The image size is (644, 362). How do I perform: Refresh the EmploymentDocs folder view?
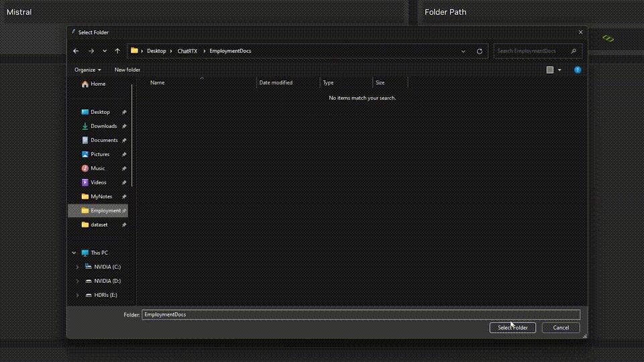479,52
